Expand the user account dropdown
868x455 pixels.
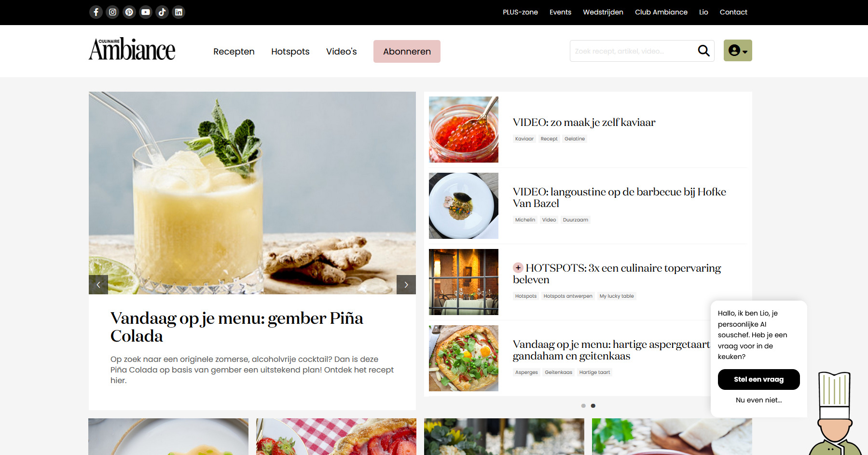(738, 51)
